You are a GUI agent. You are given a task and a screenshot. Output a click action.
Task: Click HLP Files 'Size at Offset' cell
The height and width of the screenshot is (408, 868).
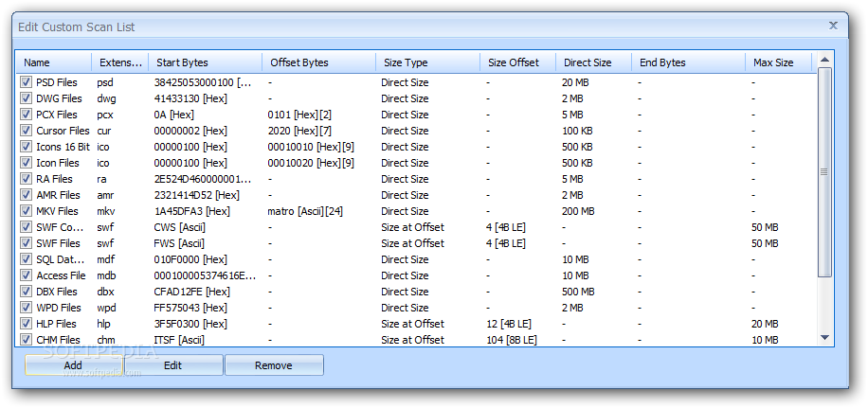pyautogui.click(x=412, y=324)
